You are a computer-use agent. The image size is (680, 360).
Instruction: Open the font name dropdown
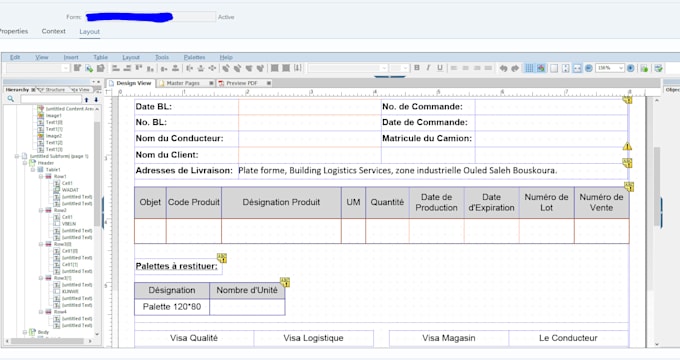[x=383, y=68]
